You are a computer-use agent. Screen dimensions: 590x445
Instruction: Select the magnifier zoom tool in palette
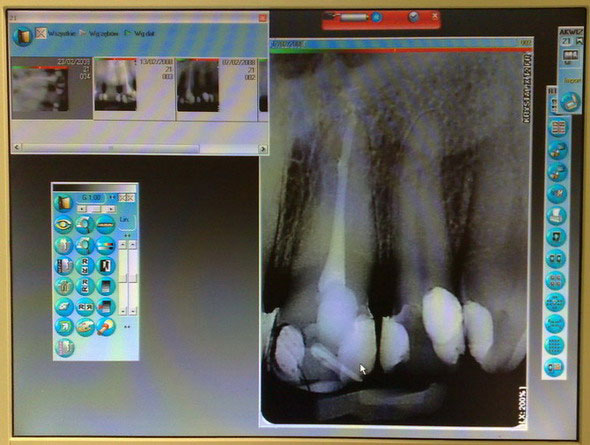pyautogui.click(x=85, y=225)
